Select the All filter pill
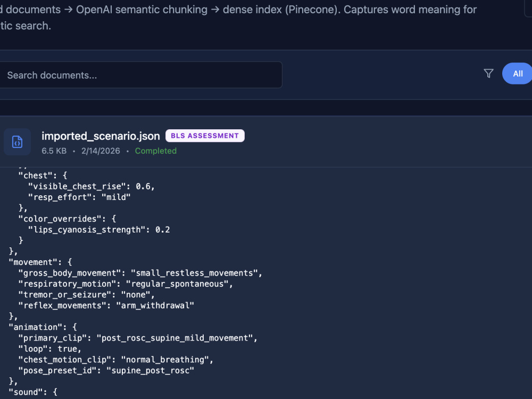This screenshot has height=399, width=532. pyautogui.click(x=517, y=73)
